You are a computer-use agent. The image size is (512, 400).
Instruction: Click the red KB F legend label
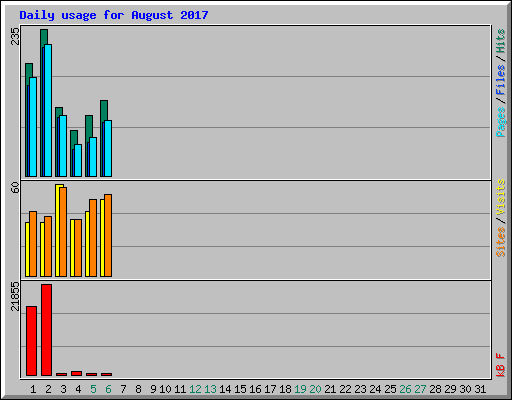[500, 365]
